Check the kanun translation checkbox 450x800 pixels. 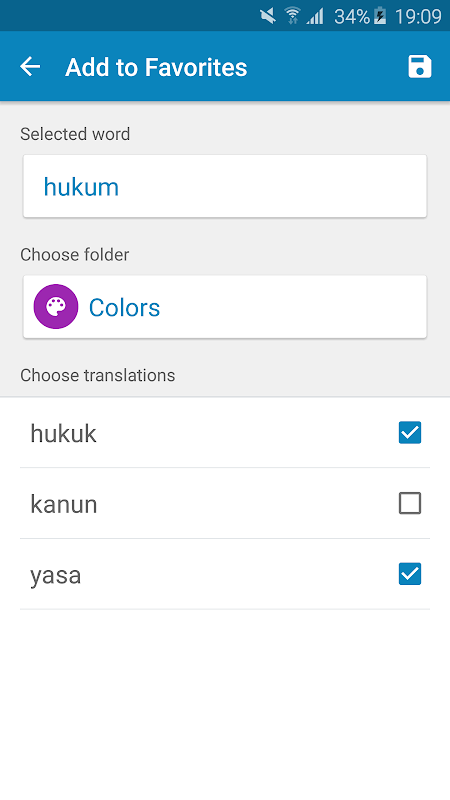410,503
